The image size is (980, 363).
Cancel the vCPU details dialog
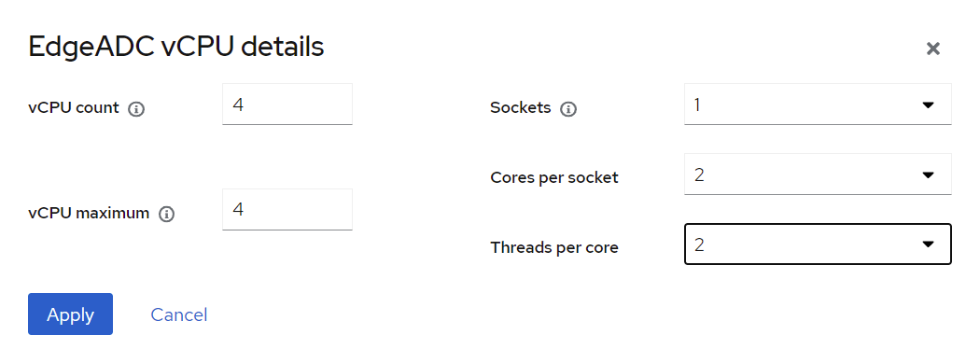(179, 314)
